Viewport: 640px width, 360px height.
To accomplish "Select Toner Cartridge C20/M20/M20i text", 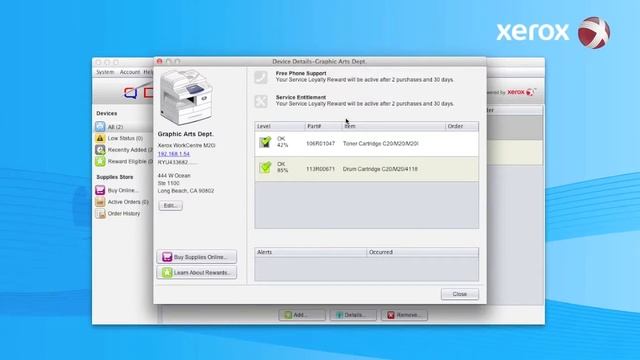I will (380, 144).
